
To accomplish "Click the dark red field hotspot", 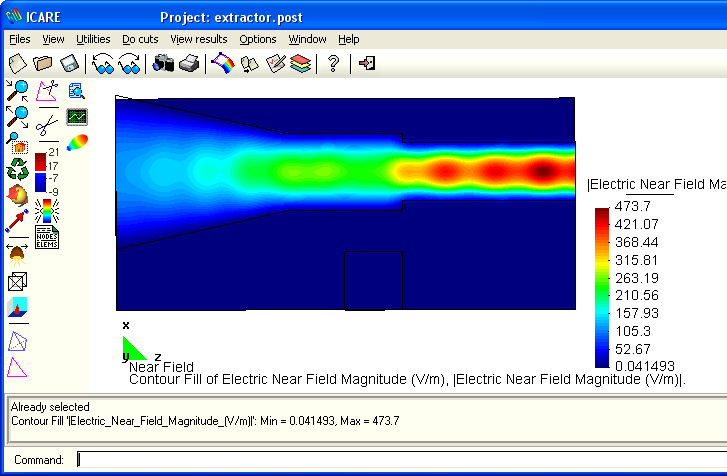I will click(x=543, y=171).
